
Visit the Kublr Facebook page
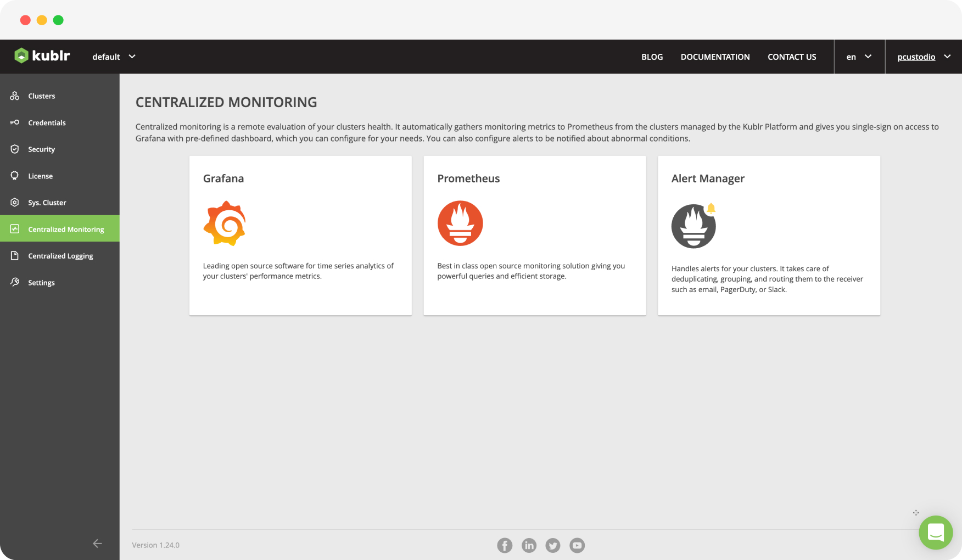(x=505, y=545)
